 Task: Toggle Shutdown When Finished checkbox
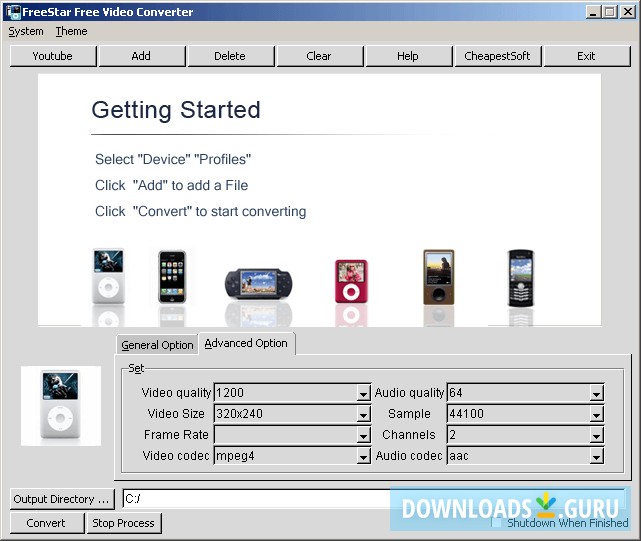(496, 522)
